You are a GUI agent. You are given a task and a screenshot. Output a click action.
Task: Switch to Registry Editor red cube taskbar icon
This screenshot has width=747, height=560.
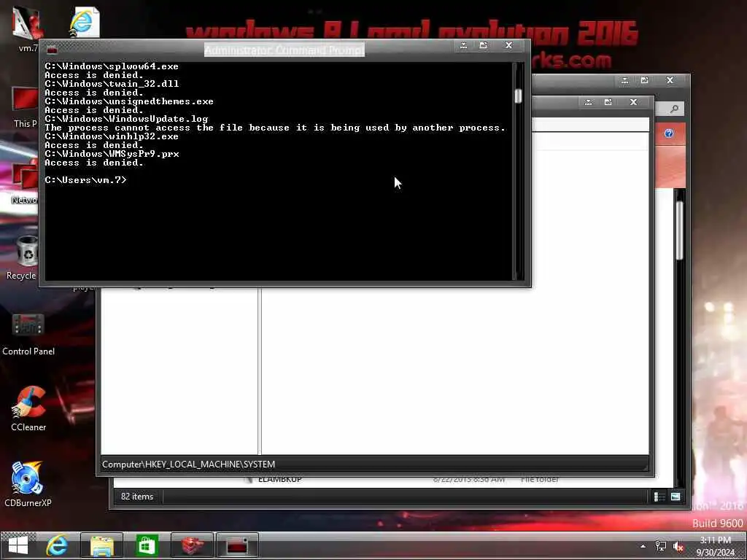(x=192, y=545)
